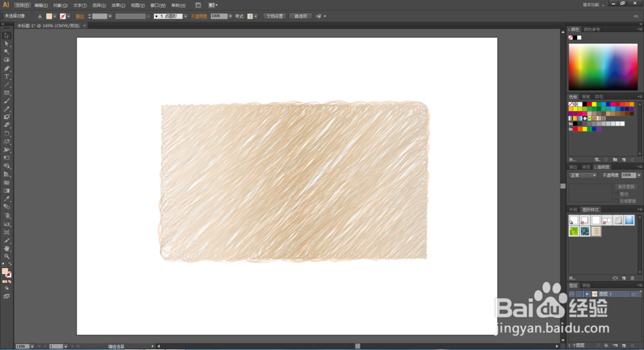Click the white swatch in Color panel

[579, 38]
